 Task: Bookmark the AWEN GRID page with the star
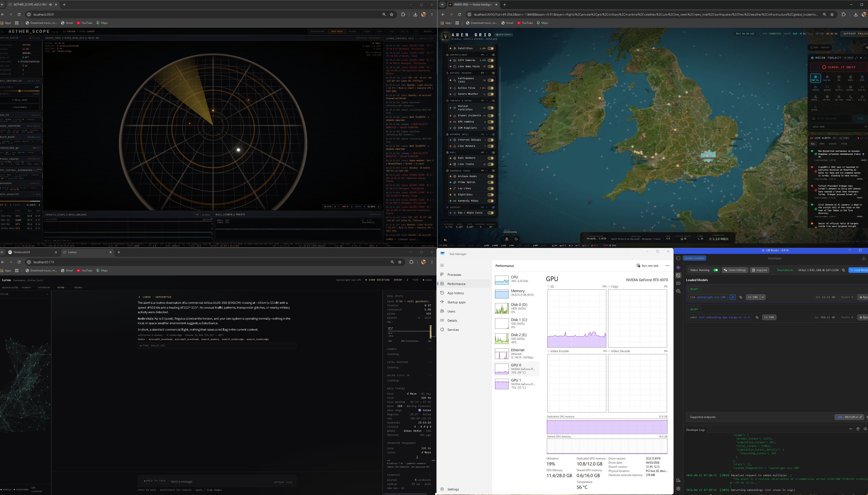[x=832, y=14]
